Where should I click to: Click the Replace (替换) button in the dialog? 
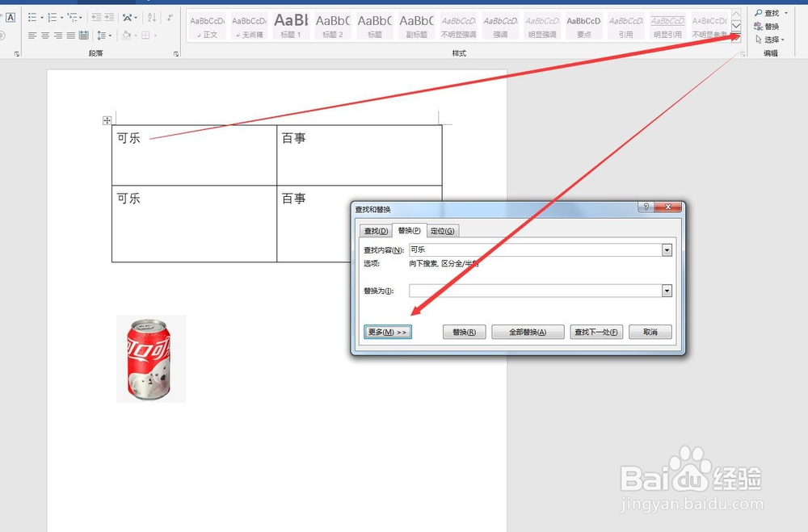465,332
